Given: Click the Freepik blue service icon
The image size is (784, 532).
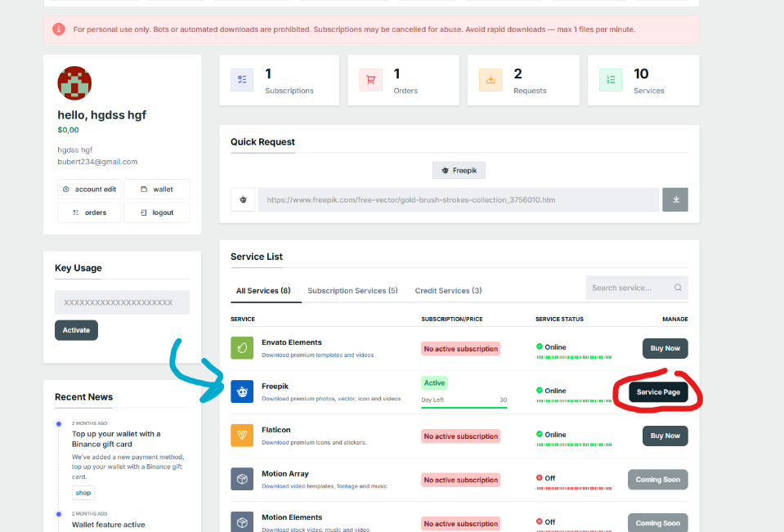Looking at the screenshot, I should [x=242, y=391].
